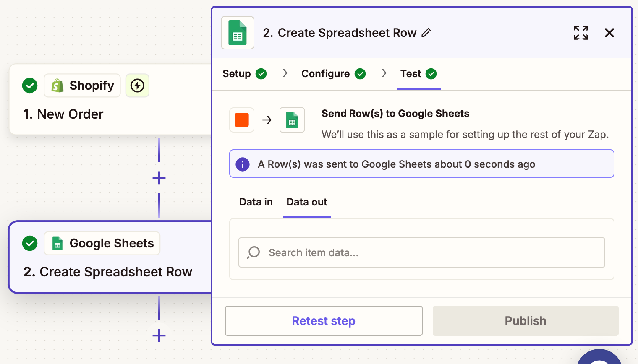Image resolution: width=638 pixels, height=364 pixels.
Task: Add a step below Create Spreadsheet Row
Action: point(159,335)
